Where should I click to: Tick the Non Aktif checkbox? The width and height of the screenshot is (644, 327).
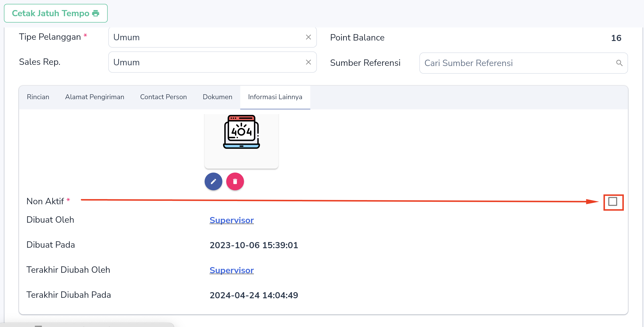(613, 202)
